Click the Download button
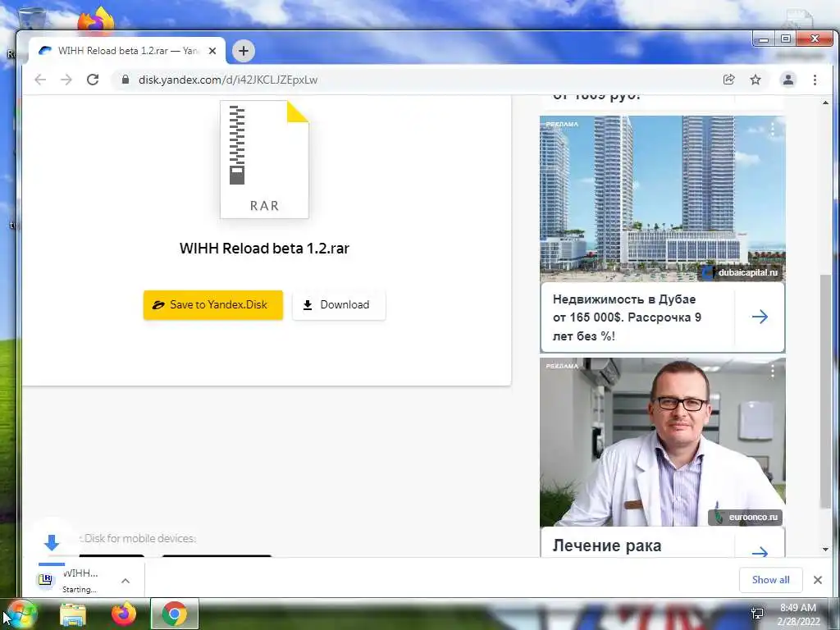The image size is (840, 630). pos(339,305)
